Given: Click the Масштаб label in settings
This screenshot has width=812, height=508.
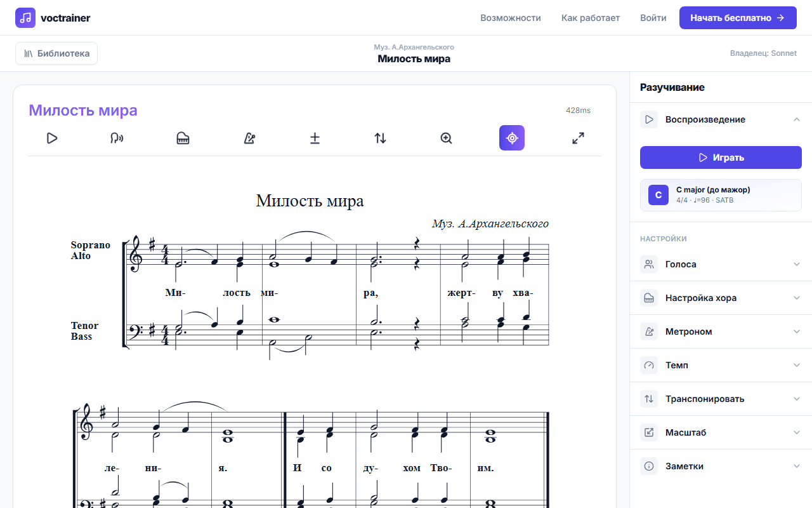Looking at the screenshot, I should click(686, 432).
